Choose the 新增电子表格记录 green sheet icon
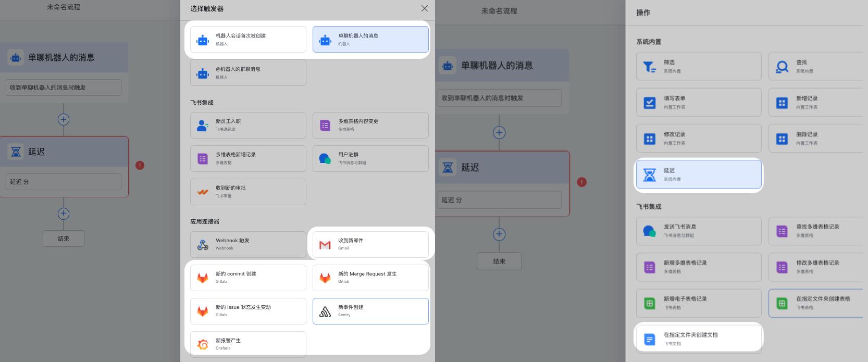This screenshot has width=868, height=362. (x=650, y=303)
